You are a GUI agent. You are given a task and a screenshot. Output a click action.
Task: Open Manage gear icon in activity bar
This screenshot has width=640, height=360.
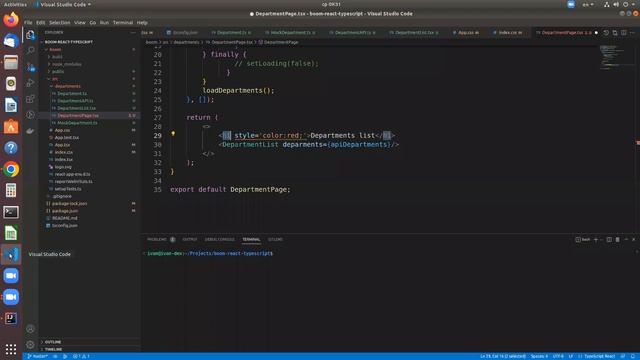(x=30, y=344)
